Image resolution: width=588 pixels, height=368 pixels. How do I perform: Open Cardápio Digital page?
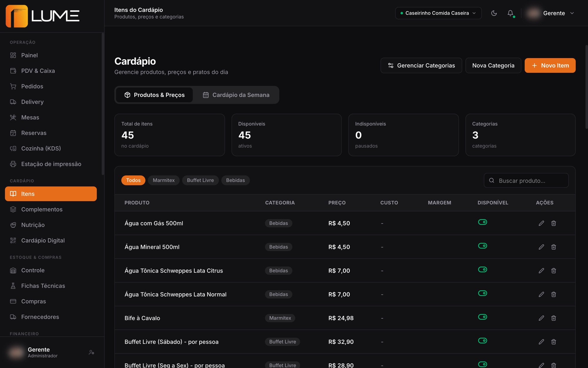(x=51, y=241)
